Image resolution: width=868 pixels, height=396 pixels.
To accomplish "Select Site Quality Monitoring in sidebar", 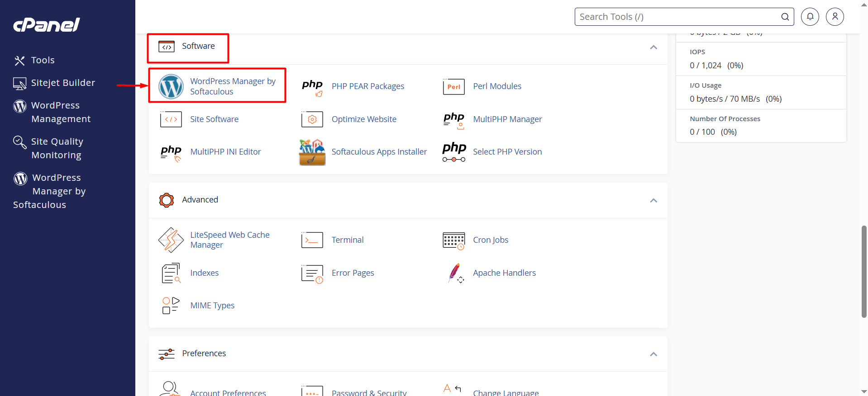I will [x=57, y=148].
